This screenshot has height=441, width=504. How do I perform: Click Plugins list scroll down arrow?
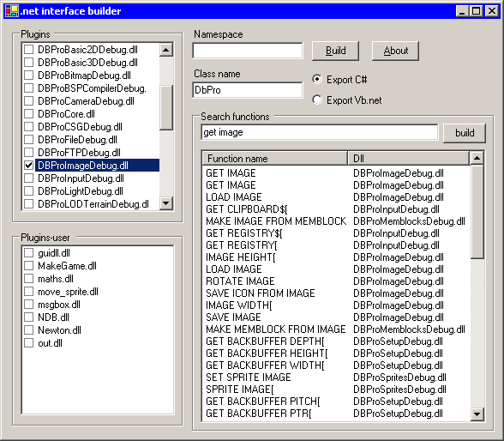click(x=166, y=203)
